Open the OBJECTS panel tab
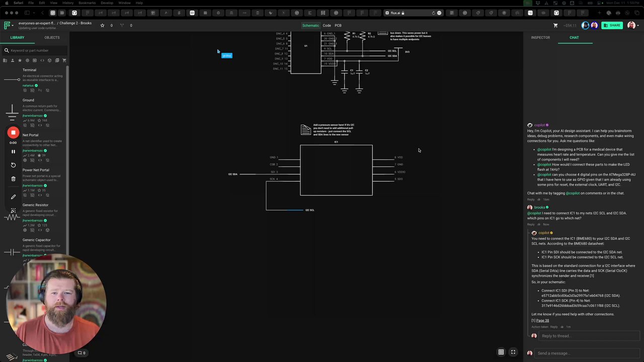This screenshot has width=644, height=362. [x=52, y=37]
